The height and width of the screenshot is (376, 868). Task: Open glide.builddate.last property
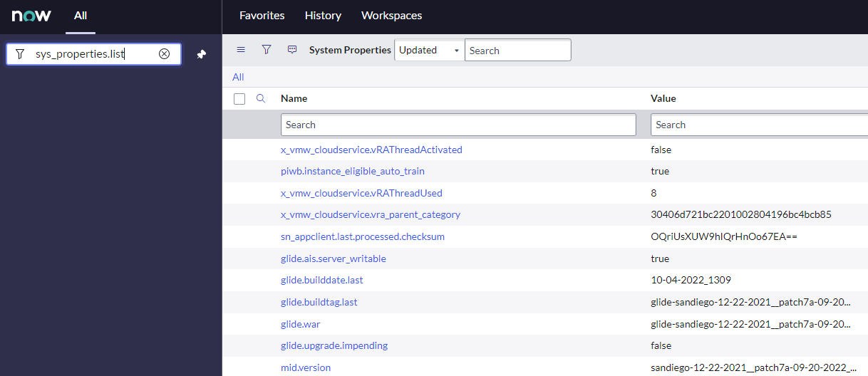(322, 280)
